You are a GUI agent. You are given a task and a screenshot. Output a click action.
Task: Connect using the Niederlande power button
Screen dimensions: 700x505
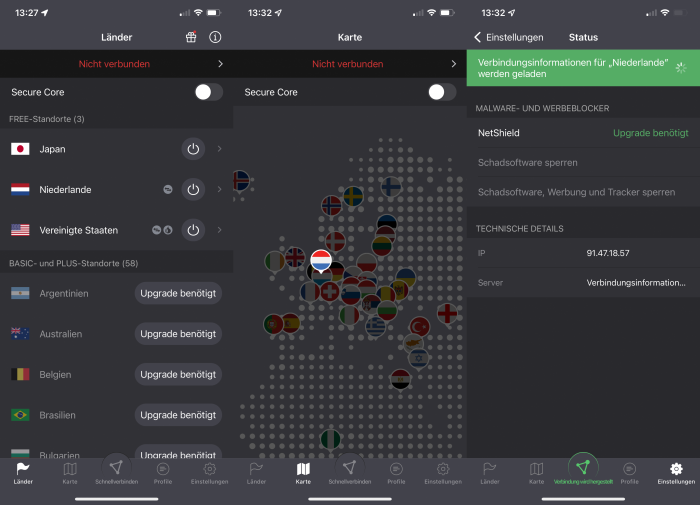point(193,189)
